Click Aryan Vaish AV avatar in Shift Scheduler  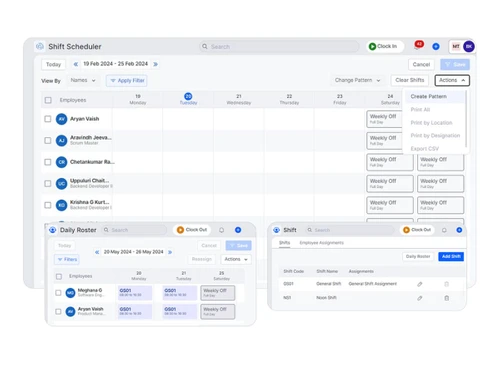click(61, 119)
